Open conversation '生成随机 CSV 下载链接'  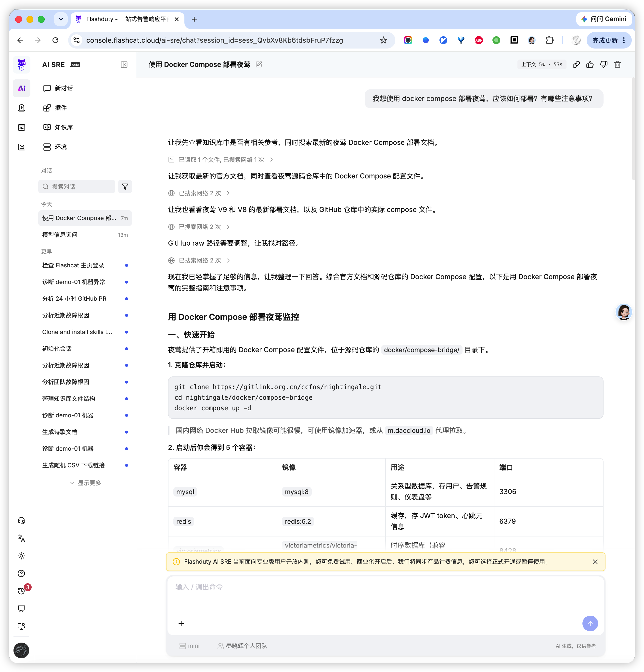click(x=85, y=465)
